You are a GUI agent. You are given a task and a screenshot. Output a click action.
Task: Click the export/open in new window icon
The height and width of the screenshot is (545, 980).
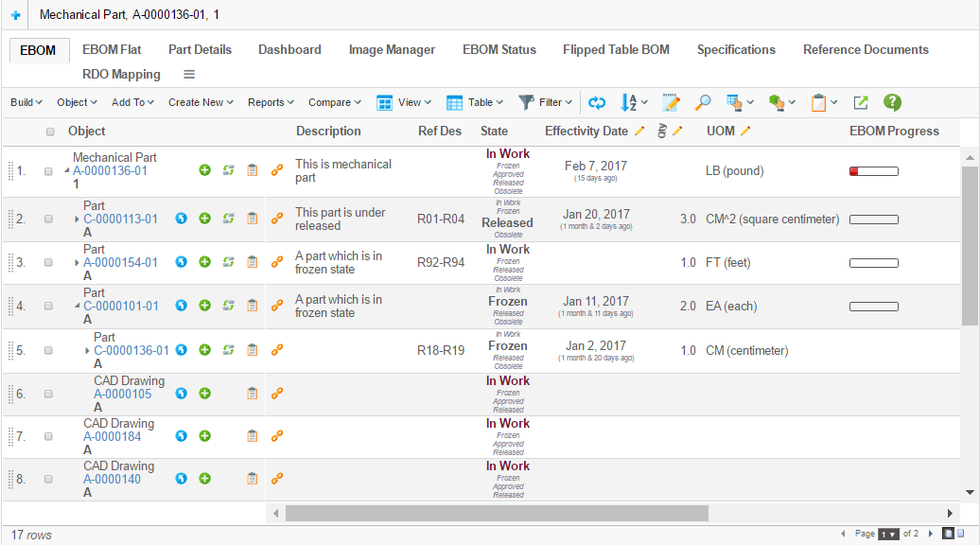pyautogui.click(x=861, y=102)
